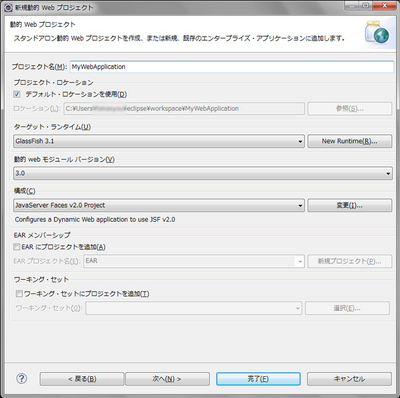Click the 参照(S)... browse button
400x398 pixels.
[350, 109]
